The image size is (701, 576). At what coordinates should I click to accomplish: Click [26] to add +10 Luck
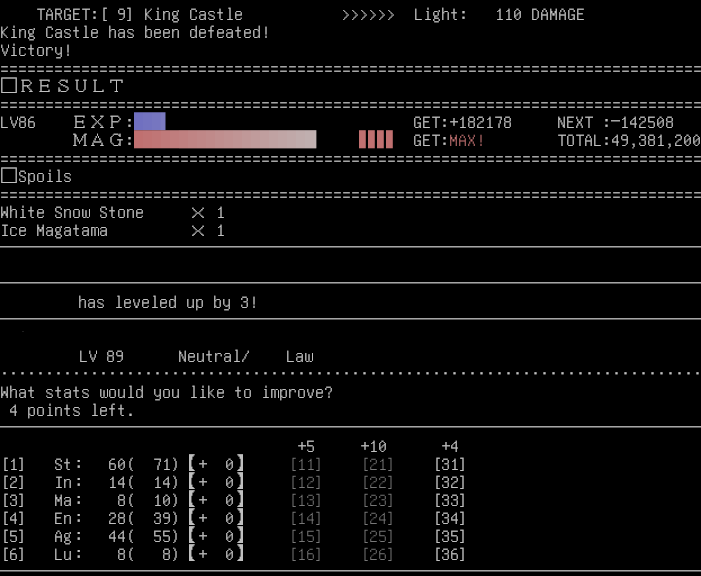point(378,554)
